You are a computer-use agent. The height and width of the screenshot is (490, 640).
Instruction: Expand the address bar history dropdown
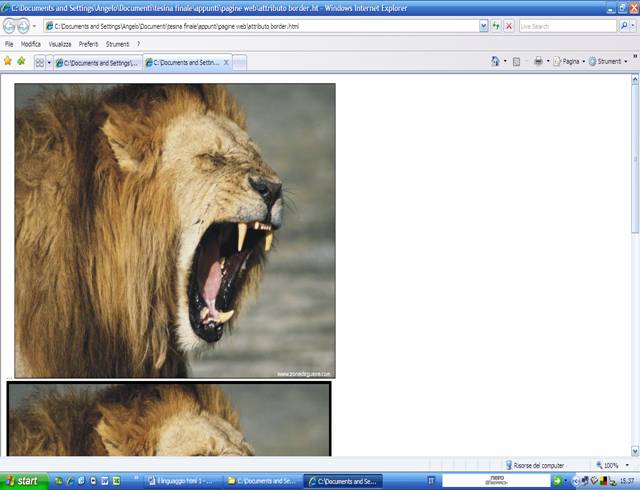pos(484,26)
